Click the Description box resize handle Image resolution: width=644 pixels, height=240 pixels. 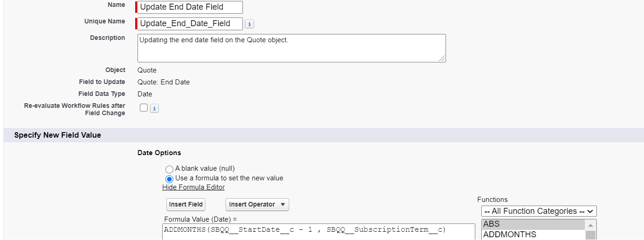[x=442, y=58]
